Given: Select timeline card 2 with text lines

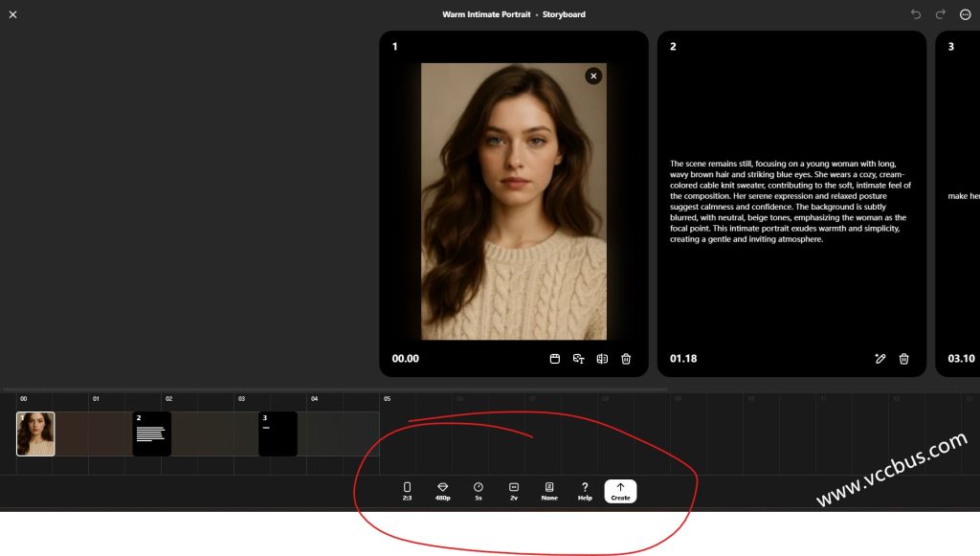Looking at the screenshot, I should (x=151, y=434).
